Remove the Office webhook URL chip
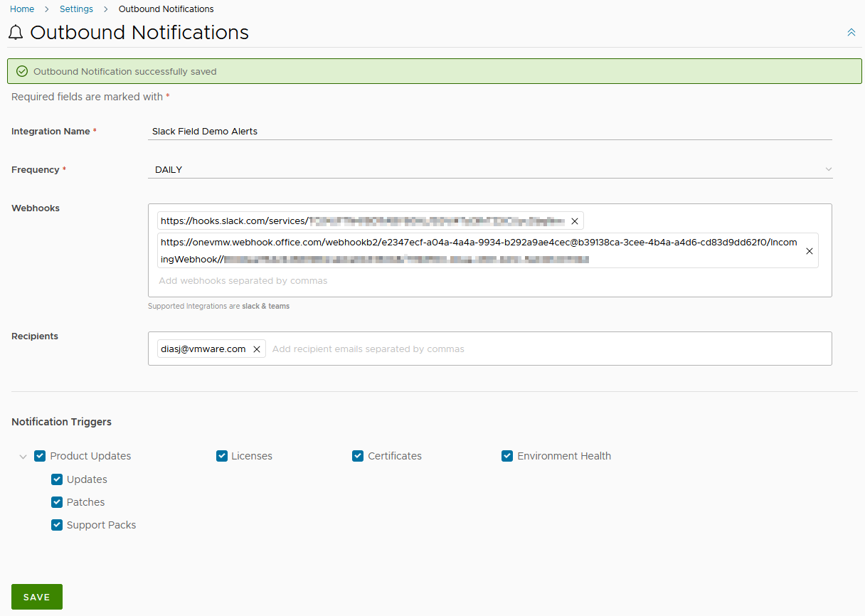This screenshot has width=865, height=616. pos(810,251)
